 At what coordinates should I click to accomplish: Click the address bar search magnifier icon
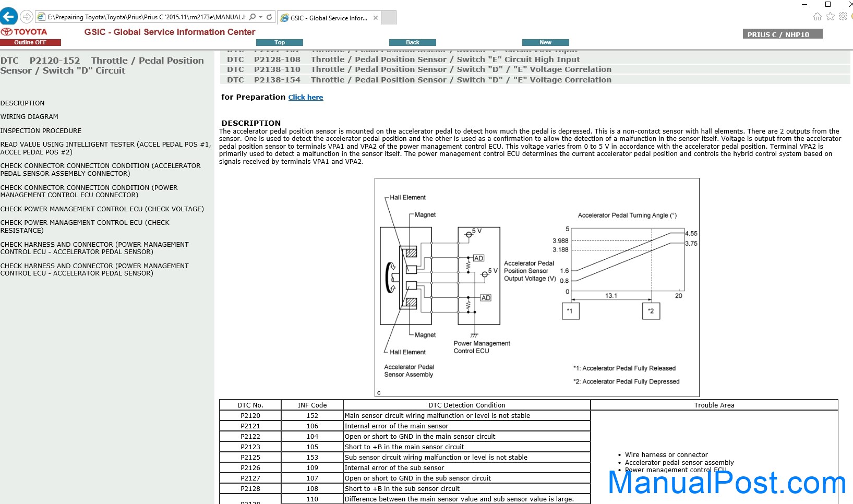click(x=253, y=17)
